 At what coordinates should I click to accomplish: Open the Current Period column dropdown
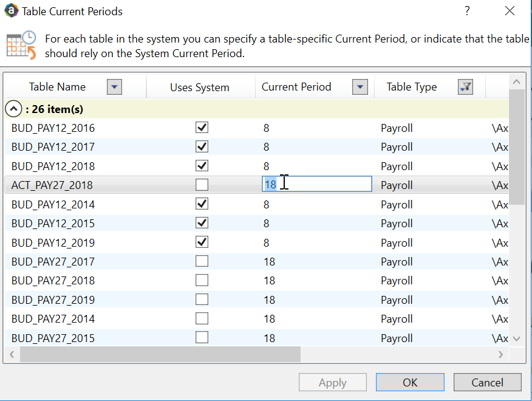(360, 87)
